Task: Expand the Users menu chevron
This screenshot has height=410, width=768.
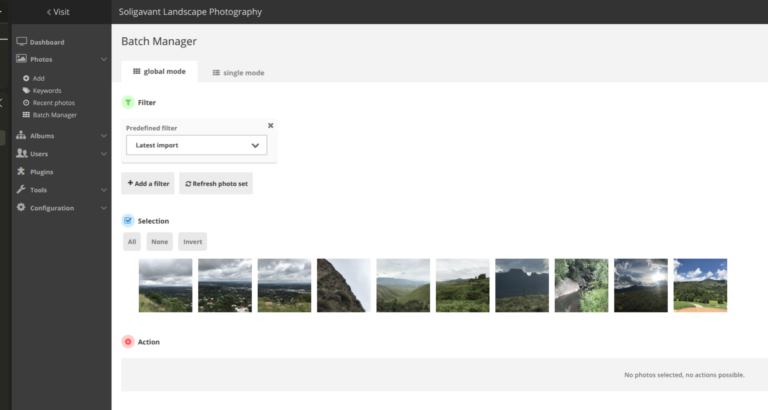Action: pos(104,154)
